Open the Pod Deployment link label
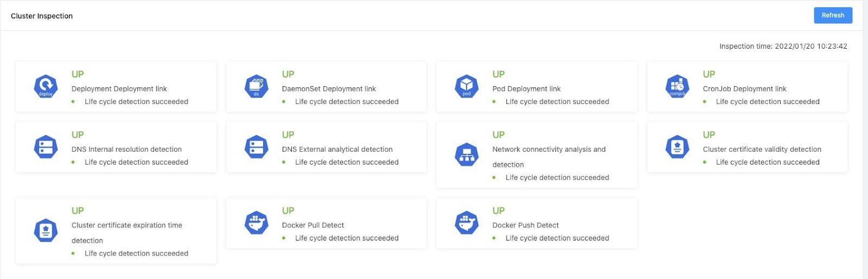The width and height of the screenshot is (868, 279). pyautogui.click(x=526, y=89)
